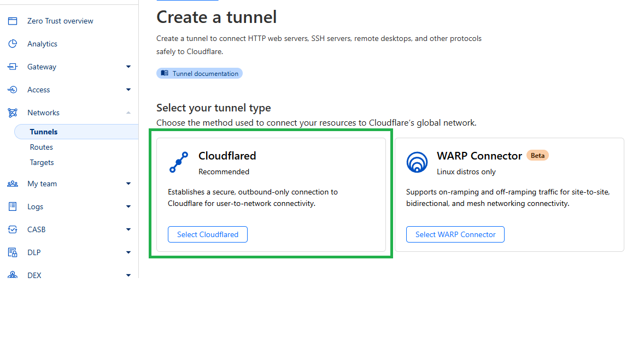
Task: Go to Routes under Networks
Action: [42, 147]
